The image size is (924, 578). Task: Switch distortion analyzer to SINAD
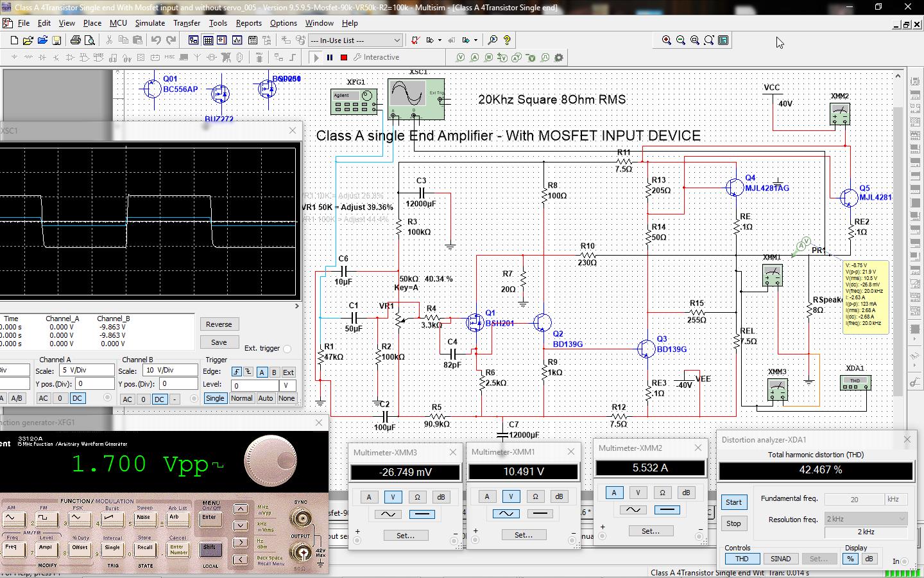(780, 559)
